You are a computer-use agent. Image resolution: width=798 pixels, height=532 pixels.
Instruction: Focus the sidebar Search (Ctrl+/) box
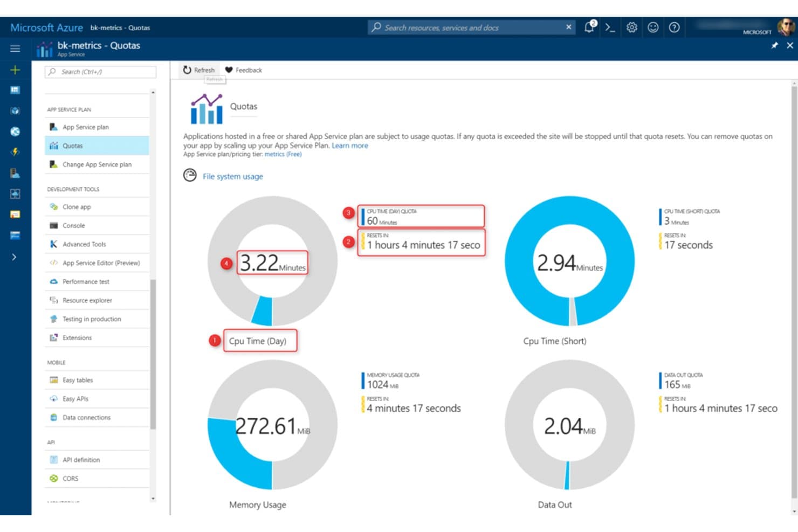101,72
